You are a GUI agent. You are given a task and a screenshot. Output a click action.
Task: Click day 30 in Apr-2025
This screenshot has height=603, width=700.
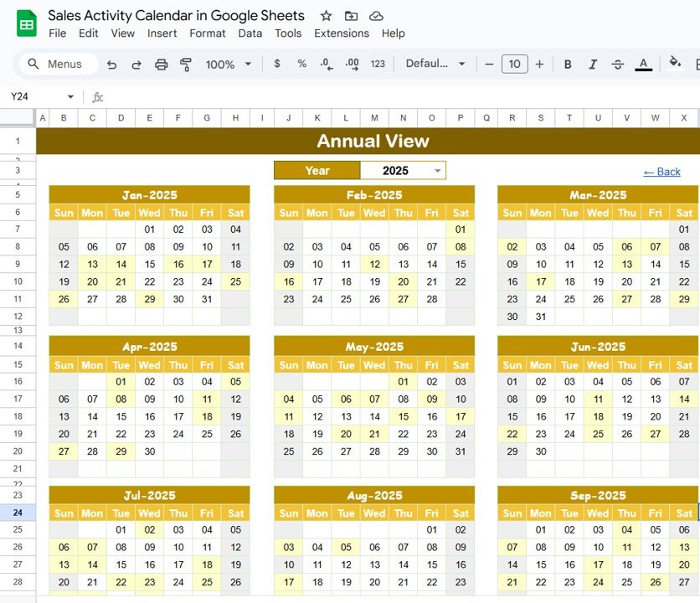[150, 451]
